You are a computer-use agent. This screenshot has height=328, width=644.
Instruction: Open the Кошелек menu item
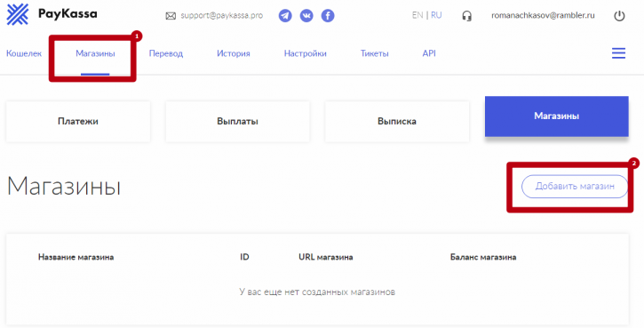pyautogui.click(x=24, y=53)
